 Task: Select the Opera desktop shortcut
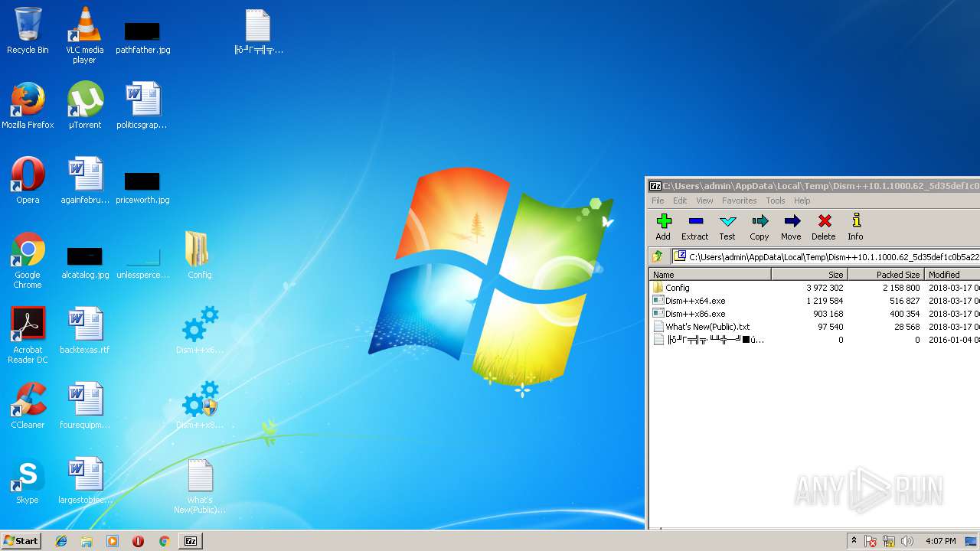click(28, 181)
